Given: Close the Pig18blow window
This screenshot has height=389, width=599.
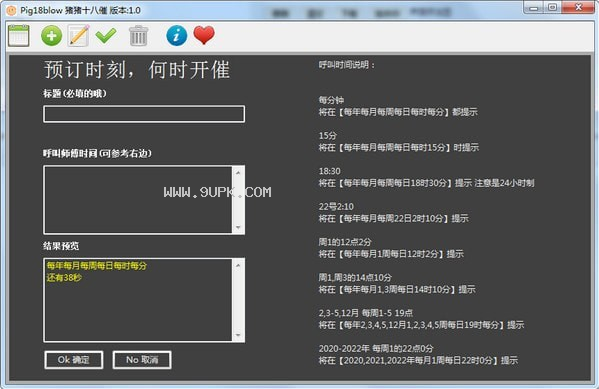Looking at the screenshot, I should [578, 8].
